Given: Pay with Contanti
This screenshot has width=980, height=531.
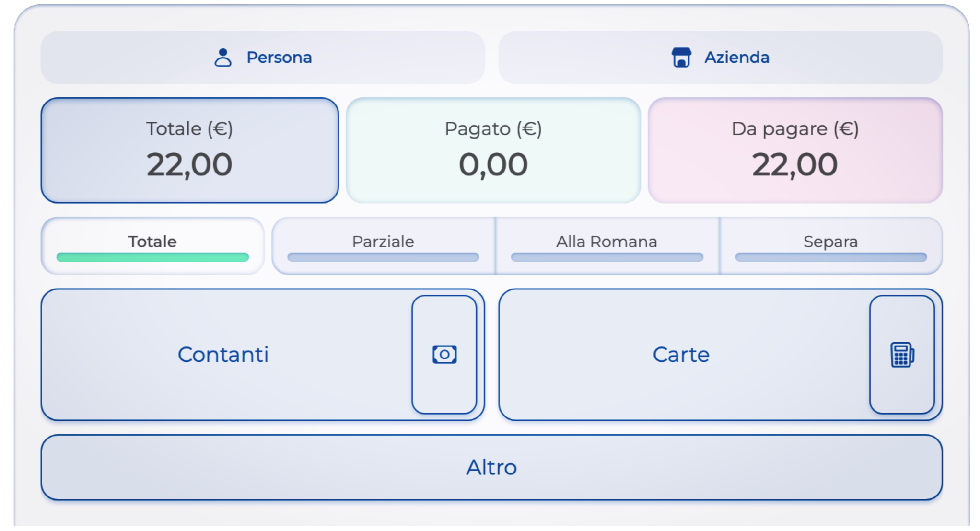Looking at the screenshot, I should [223, 355].
